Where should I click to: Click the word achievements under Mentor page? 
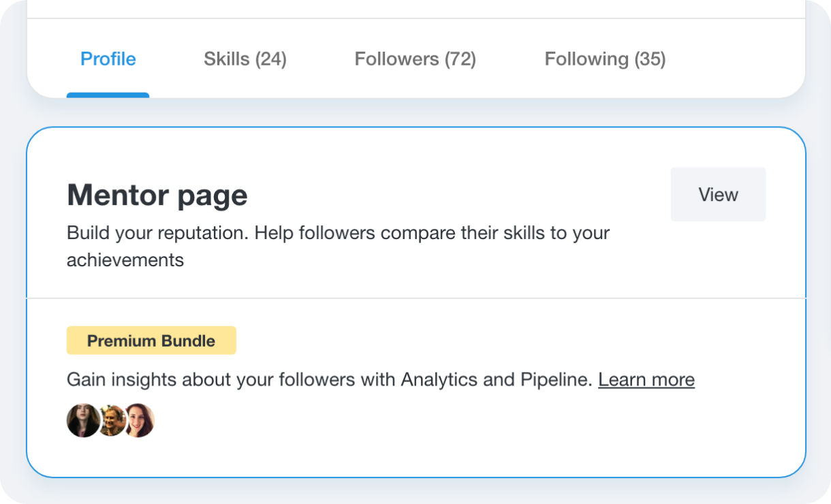click(x=125, y=260)
